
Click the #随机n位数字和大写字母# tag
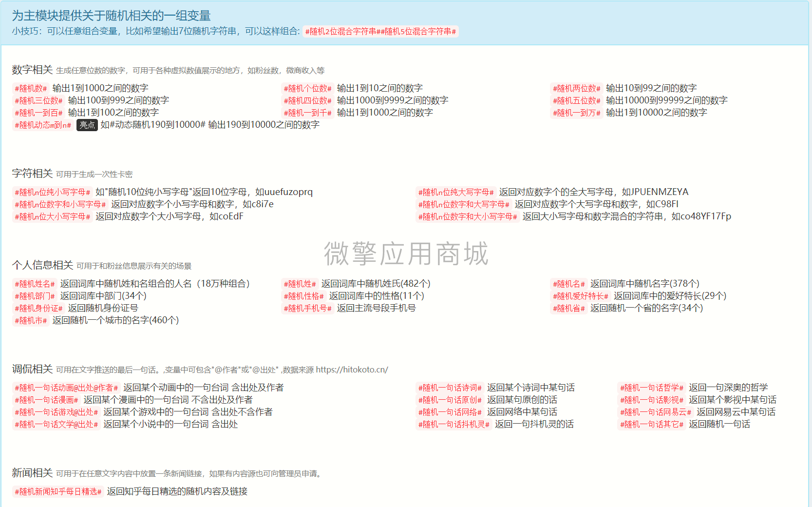464,204
